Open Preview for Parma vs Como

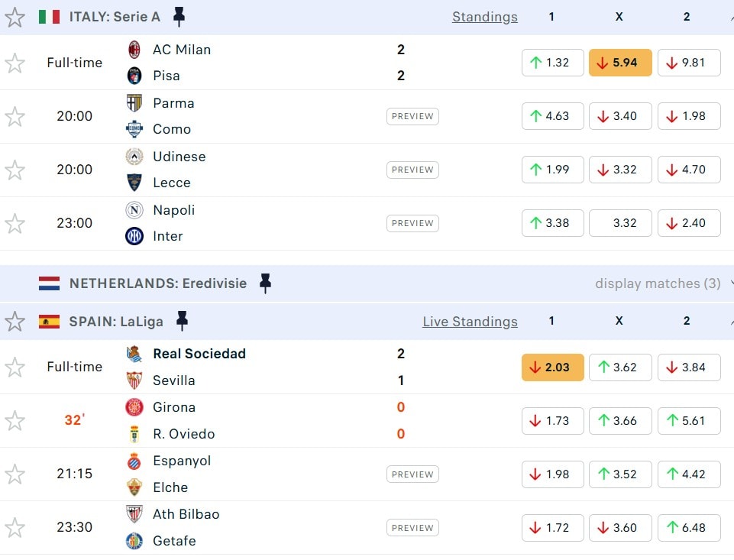click(412, 116)
